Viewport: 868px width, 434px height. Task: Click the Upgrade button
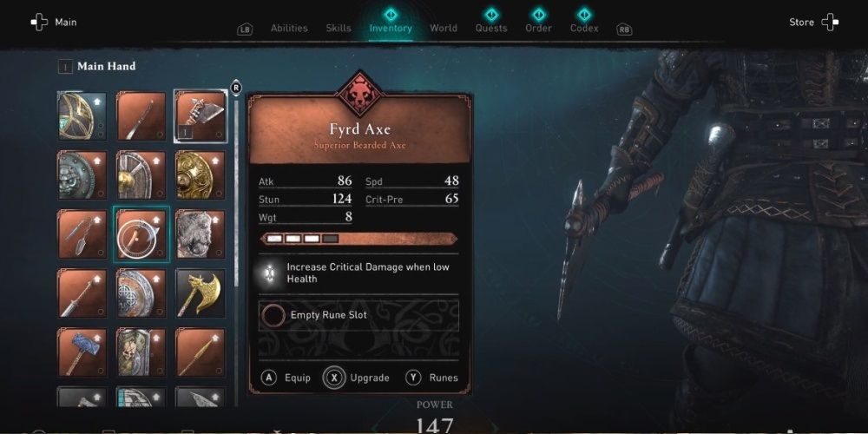(x=357, y=378)
